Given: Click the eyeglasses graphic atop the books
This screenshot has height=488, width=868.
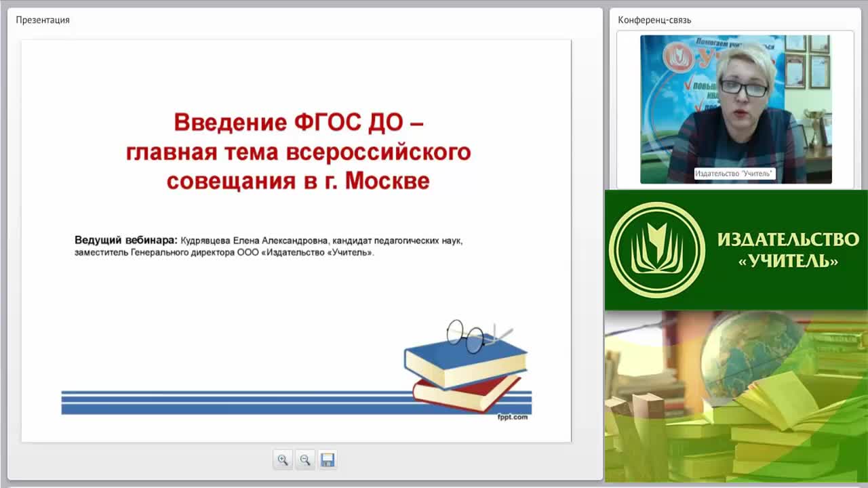Looking at the screenshot, I should coord(477,336).
